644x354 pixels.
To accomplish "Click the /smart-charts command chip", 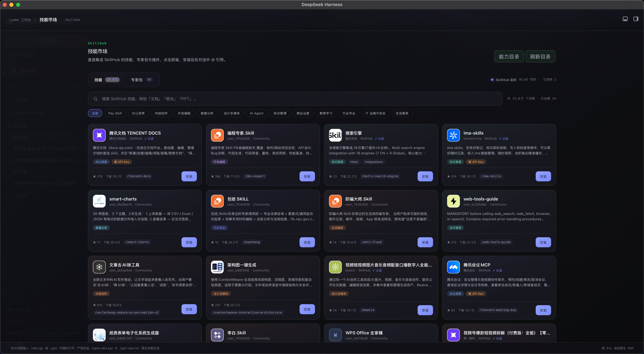I will [137, 242].
